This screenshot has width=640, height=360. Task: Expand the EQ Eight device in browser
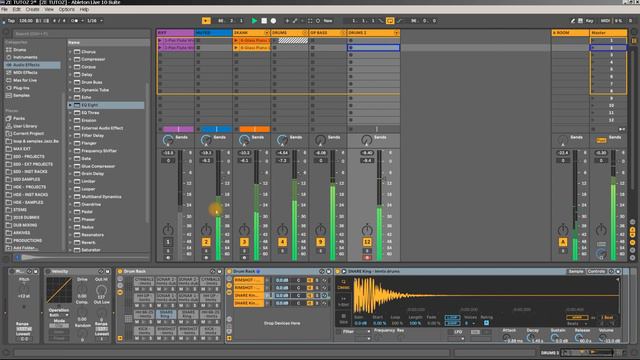click(70, 105)
